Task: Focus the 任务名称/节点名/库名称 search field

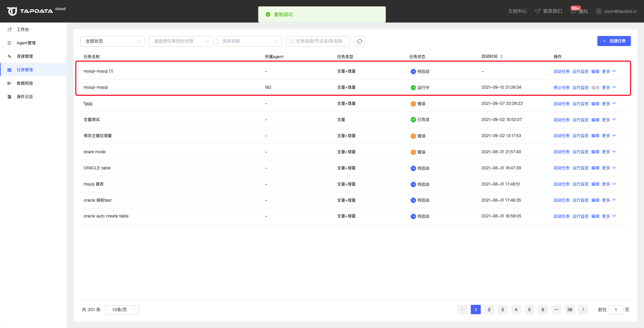Action: (321, 41)
